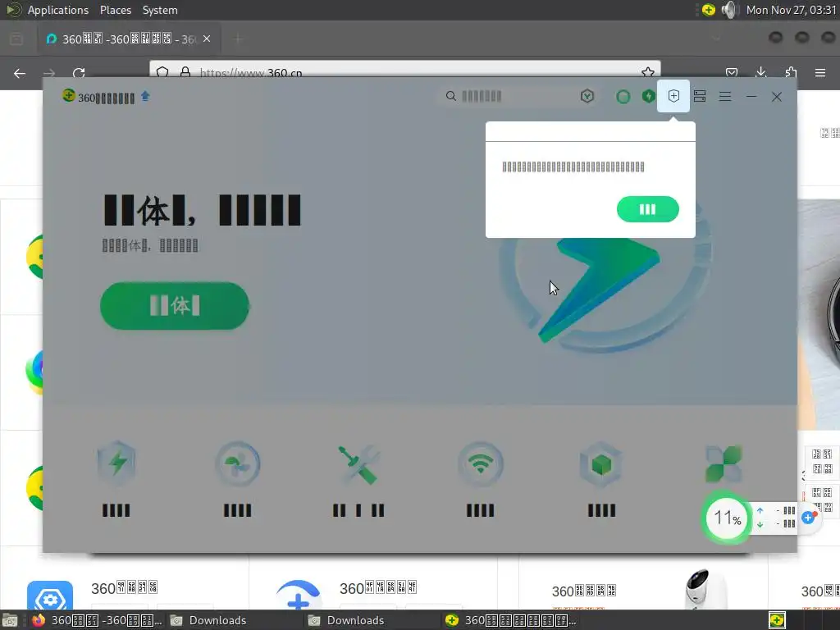Close the 360 app window

[776, 97]
